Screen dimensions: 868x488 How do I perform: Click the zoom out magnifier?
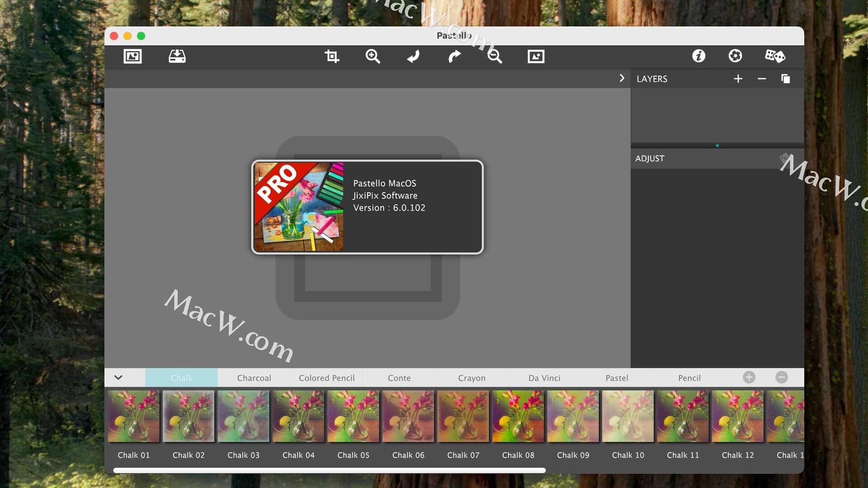[x=495, y=56]
